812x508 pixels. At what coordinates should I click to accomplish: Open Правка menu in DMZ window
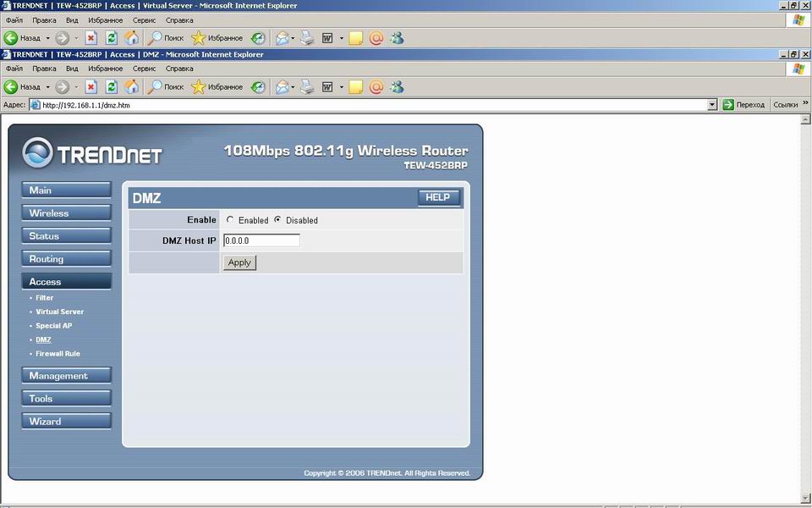coord(44,69)
